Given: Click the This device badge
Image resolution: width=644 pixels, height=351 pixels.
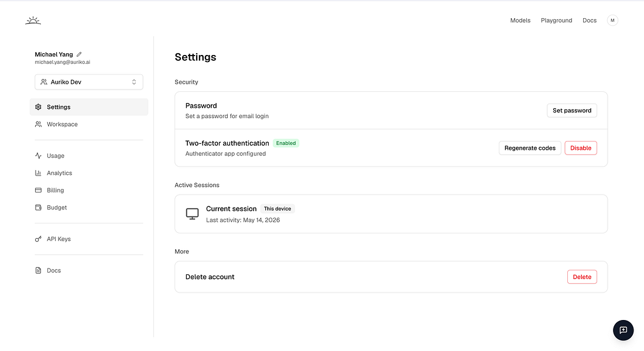Looking at the screenshot, I should [x=278, y=209].
